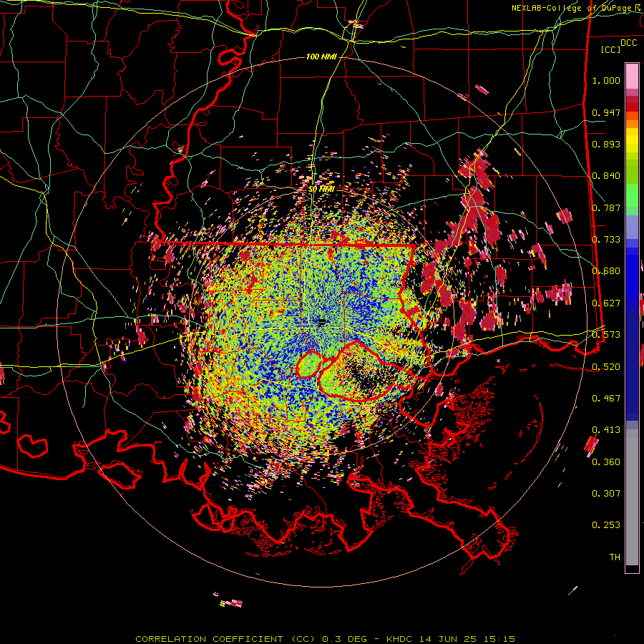Click the 0.360 scale value
Screen dimensions: 644x644
(x=606, y=462)
